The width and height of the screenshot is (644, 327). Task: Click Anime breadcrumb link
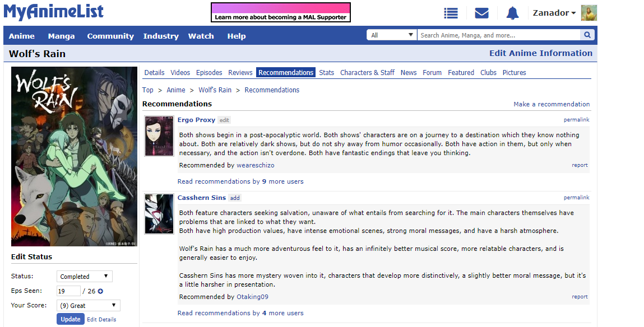click(x=176, y=90)
